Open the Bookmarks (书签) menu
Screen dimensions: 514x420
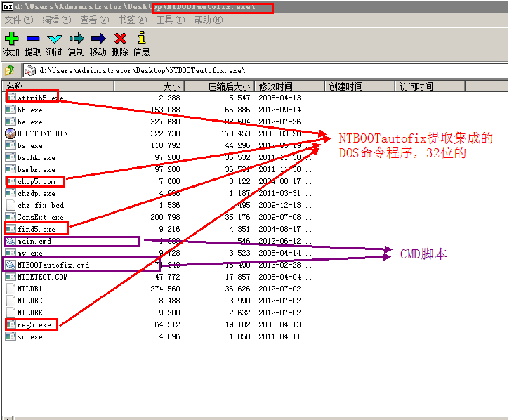point(132,20)
